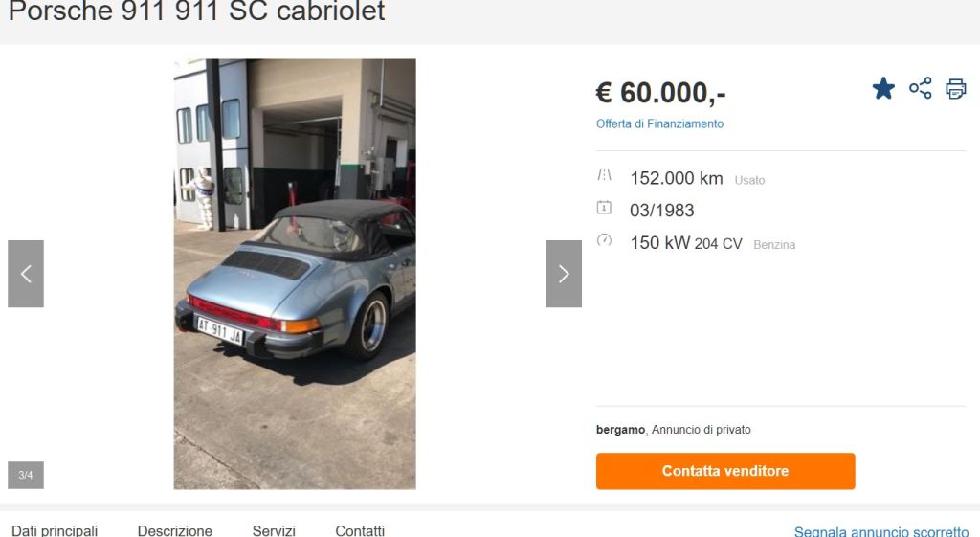Go to previous photo with left arrow

pos(26,274)
